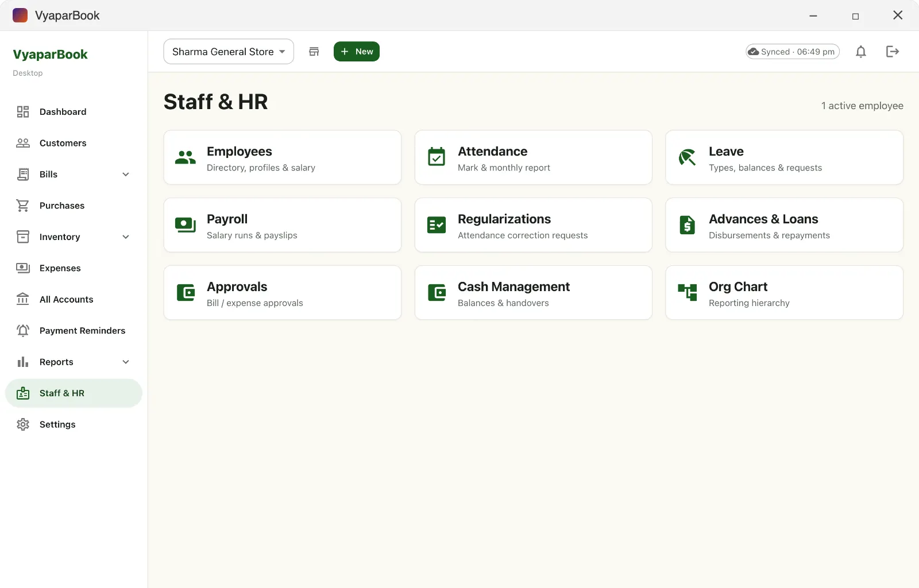Image resolution: width=919 pixels, height=588 pixels.
Task: Click '1 active employee' text
Action: click(862, 106)
